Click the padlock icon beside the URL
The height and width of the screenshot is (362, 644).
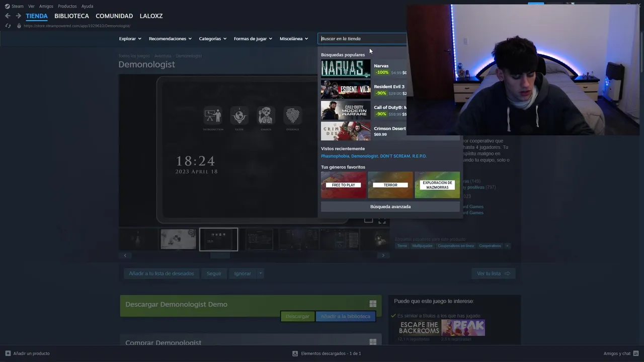click(19, 26)
